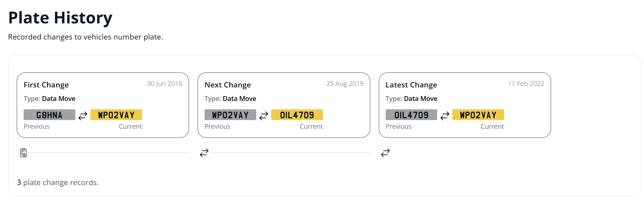Click swap arrows between WP02VAY and OIL4709
Viewport: 644px width, 203px height.
click(x=264, y=116)
